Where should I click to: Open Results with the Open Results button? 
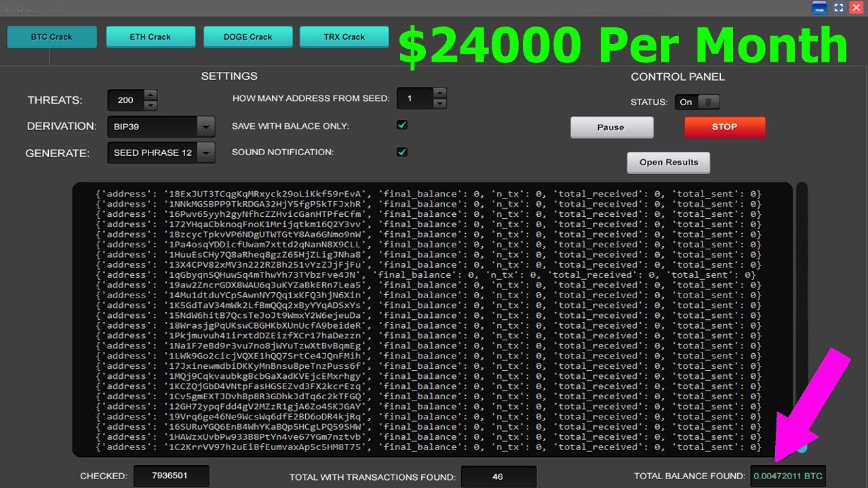click(669, 162)
